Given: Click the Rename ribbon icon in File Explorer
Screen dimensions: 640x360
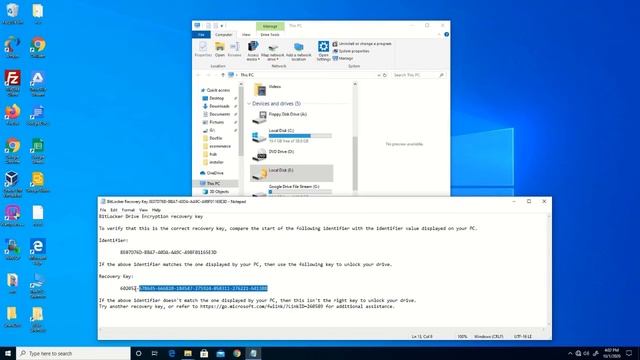Looking at the screenshot, I should pyautogui.click(x=235, y=50).
